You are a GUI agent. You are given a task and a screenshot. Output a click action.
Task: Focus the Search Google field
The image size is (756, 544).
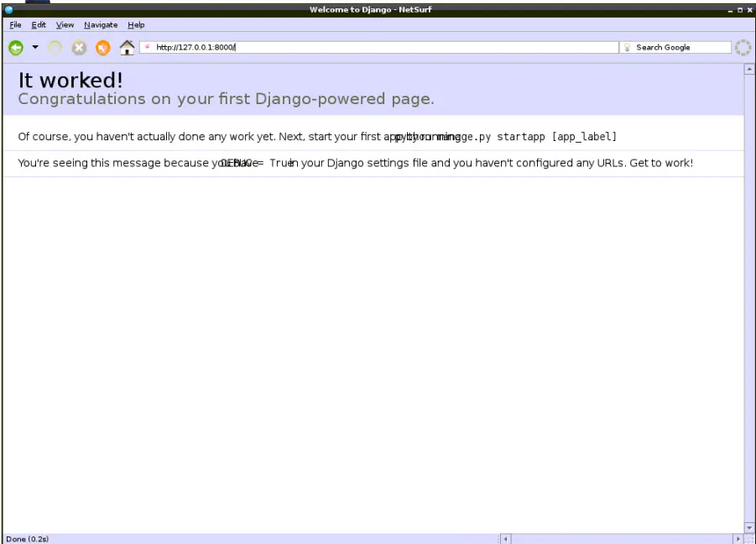[x=675, y=47]
